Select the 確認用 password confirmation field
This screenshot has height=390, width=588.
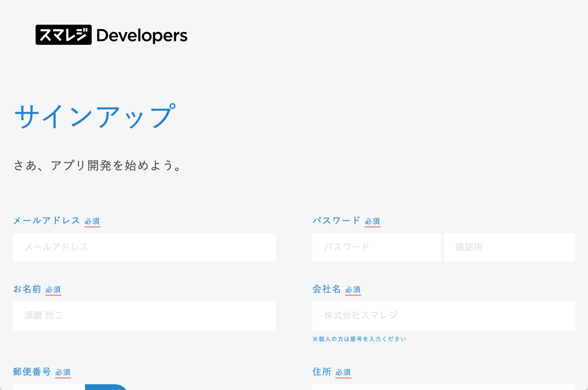(510, 247)
